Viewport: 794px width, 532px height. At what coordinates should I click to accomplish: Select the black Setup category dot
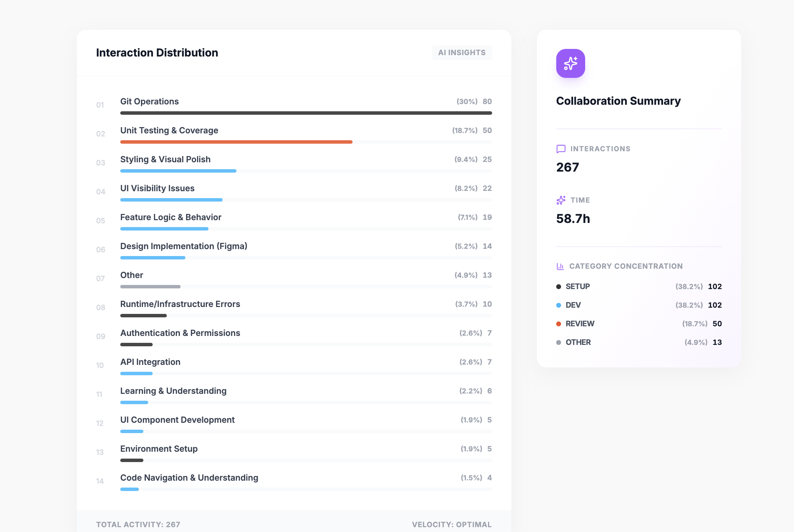(x=559, y=286)
